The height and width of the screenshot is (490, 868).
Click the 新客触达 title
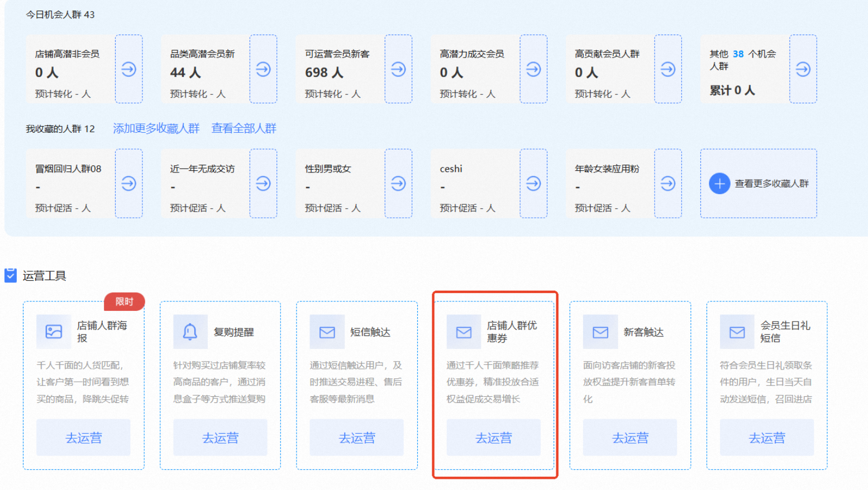coord(644,332)
